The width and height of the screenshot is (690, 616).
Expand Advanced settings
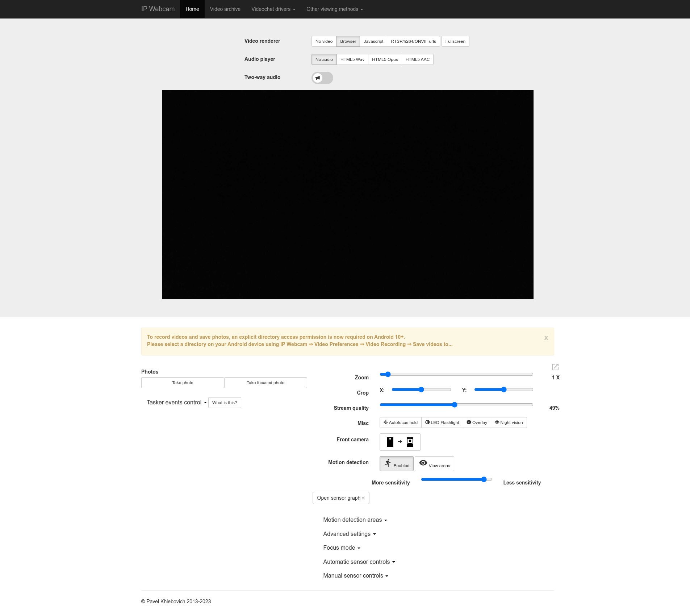349,534
